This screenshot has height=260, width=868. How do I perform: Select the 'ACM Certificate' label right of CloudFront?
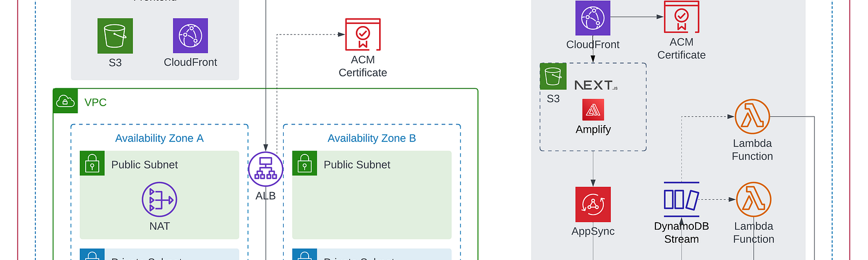[681, 49]
